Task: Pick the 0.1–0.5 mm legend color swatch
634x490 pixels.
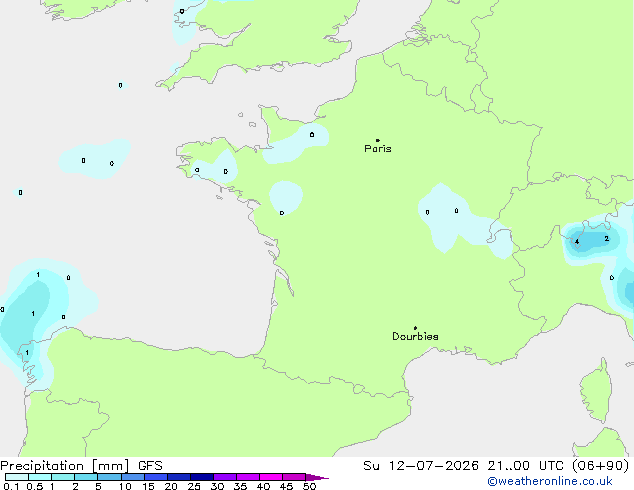Action: 17,477
